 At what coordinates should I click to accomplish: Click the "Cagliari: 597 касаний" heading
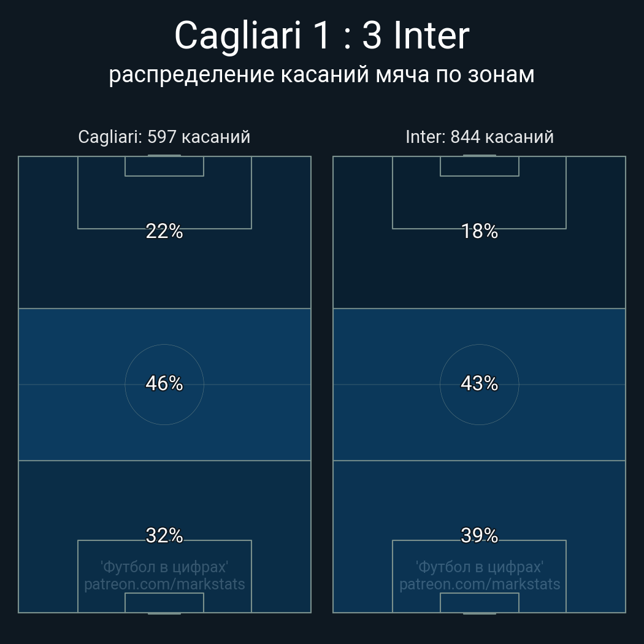[164, 137]
